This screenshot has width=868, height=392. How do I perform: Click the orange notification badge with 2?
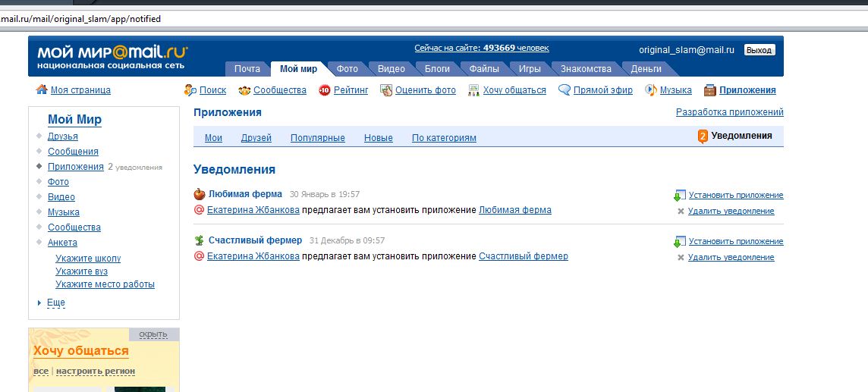(703, 136)
